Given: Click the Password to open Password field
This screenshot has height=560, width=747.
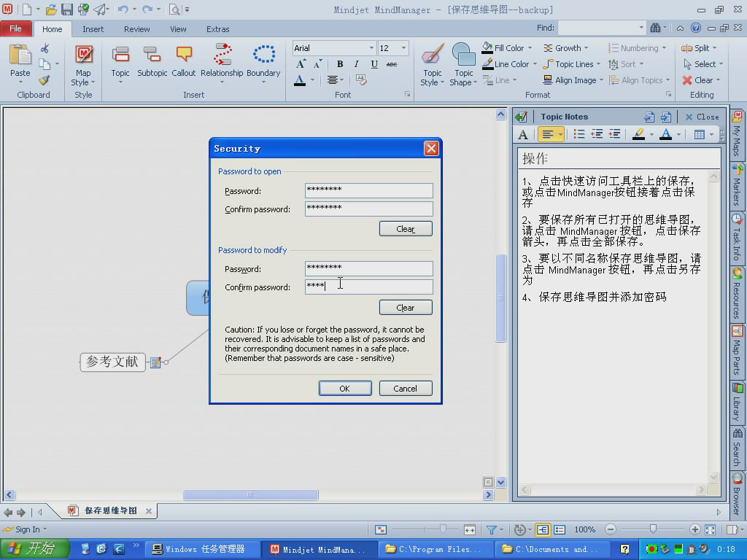Looking at the screenshot, I should point(368,190).
